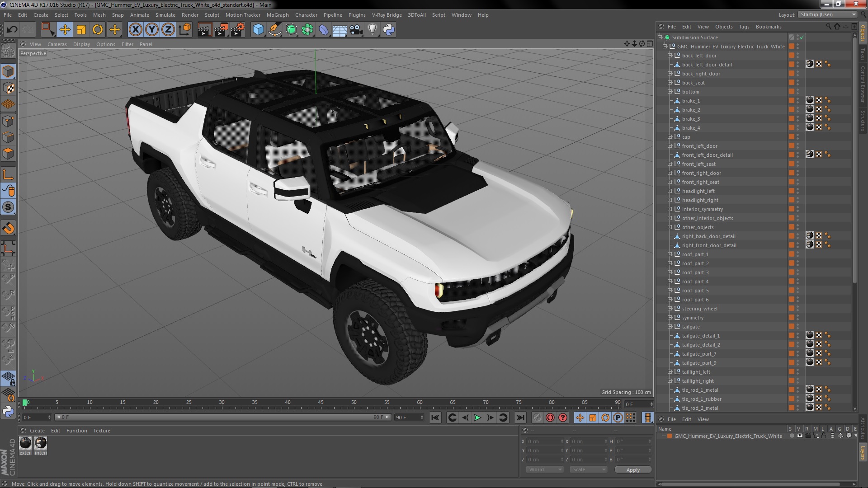
Task: Switch to Polygons mode
Action: pos(8,154)
